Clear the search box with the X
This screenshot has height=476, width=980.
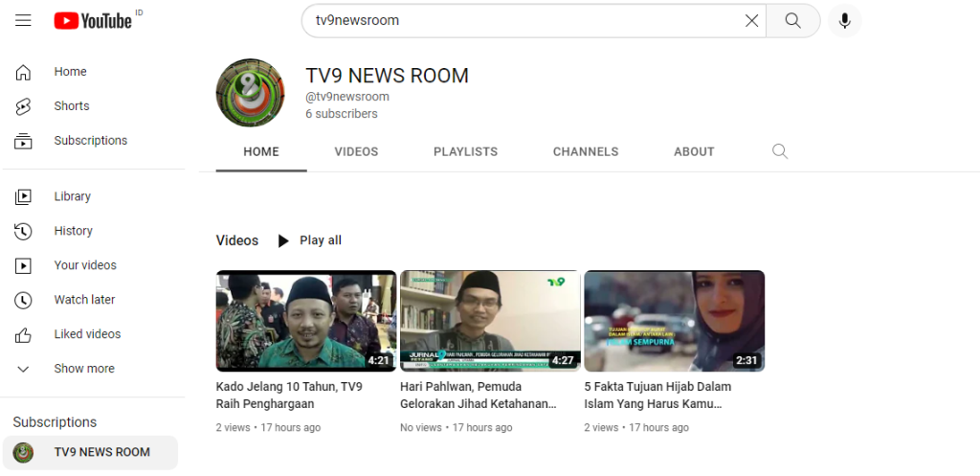pos(752,21)
